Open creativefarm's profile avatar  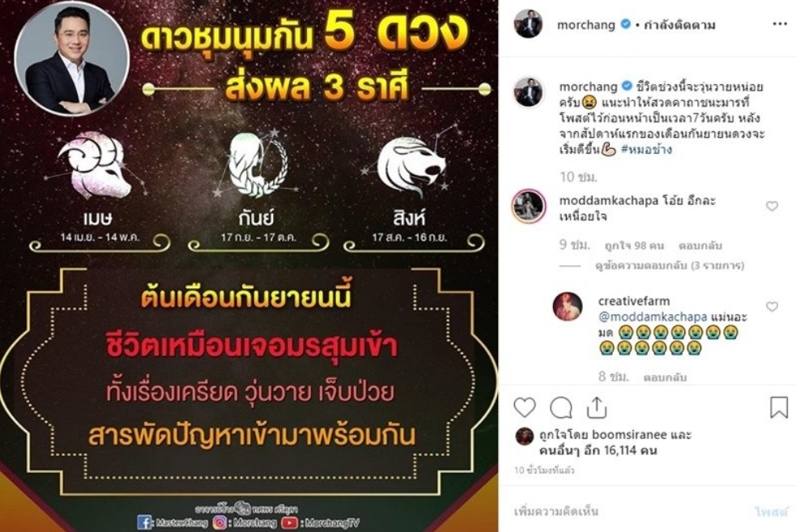click(x=567, y=306)
